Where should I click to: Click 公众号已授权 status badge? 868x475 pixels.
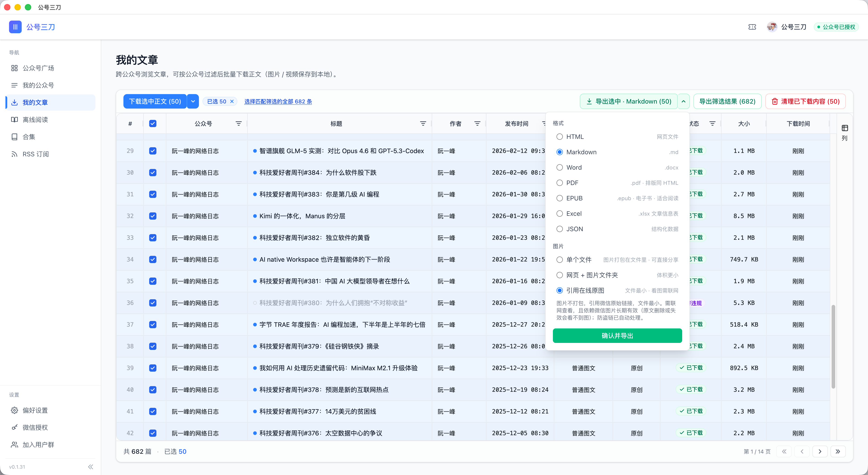point(836,27)
